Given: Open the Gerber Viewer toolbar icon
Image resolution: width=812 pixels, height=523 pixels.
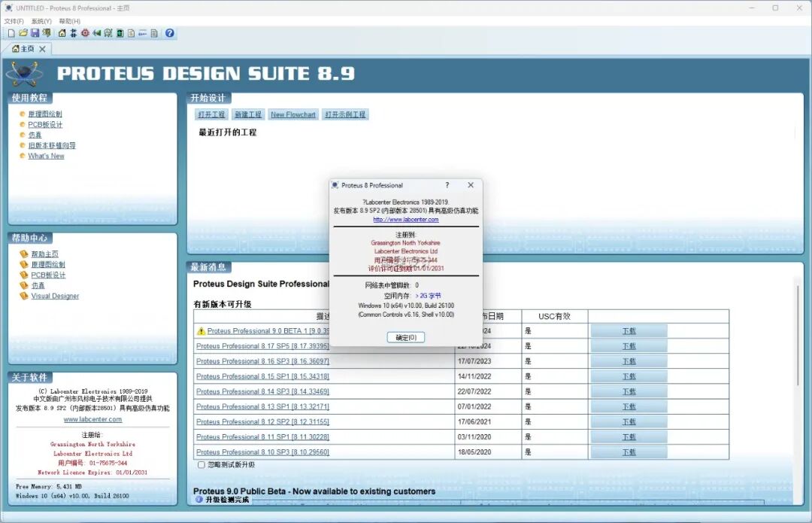Looking at the screenshot, I should [x=108, y=33].
